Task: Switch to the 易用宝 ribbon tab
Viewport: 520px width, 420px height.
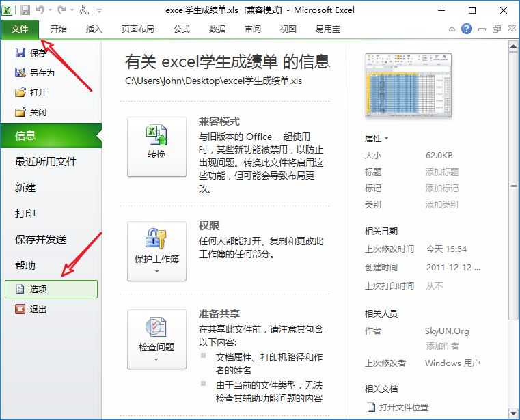Action: [x=328, y=29]
